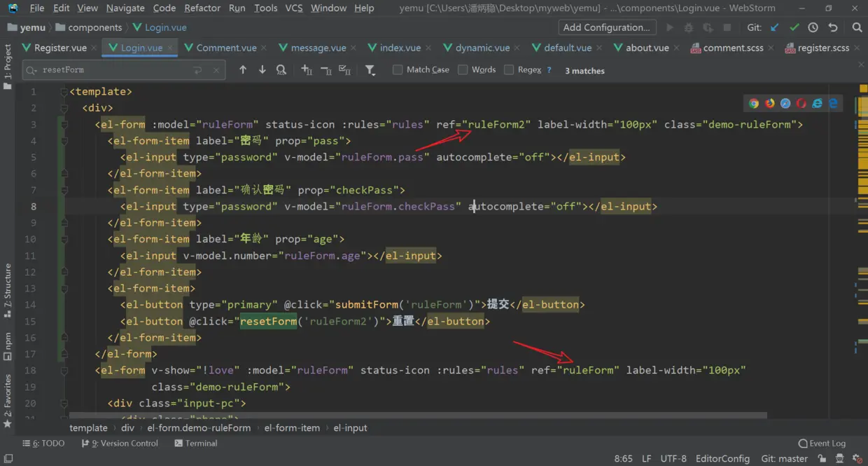
Task: Enable the Match Case checkbox
Action: 398,70
